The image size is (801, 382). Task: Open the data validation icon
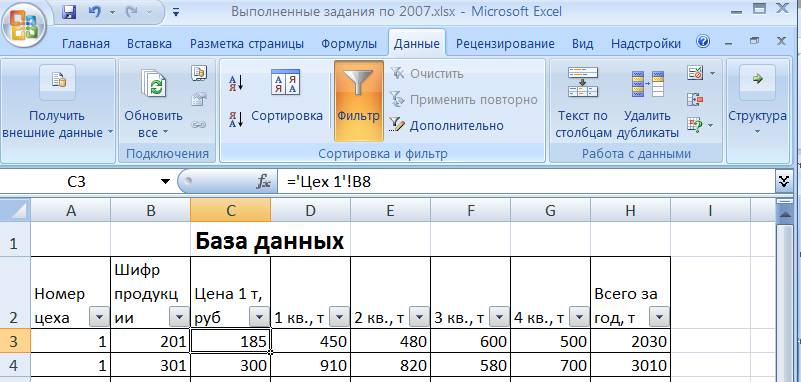pyautogui.click(x=695, y=74)
